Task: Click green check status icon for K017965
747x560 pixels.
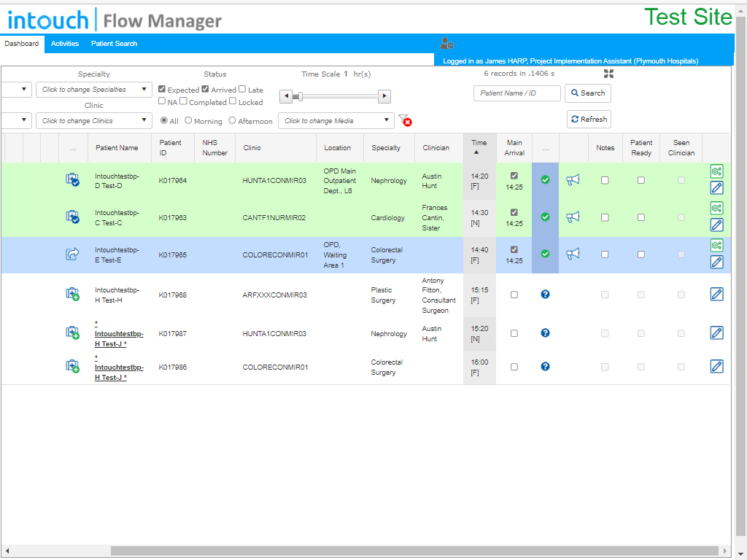Action: (x=545, y=254)
